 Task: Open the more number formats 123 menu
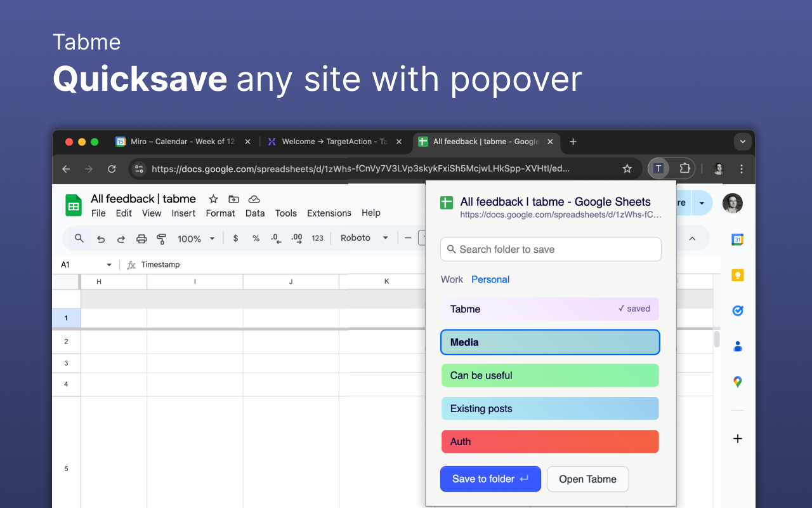[x=318, y=238]
